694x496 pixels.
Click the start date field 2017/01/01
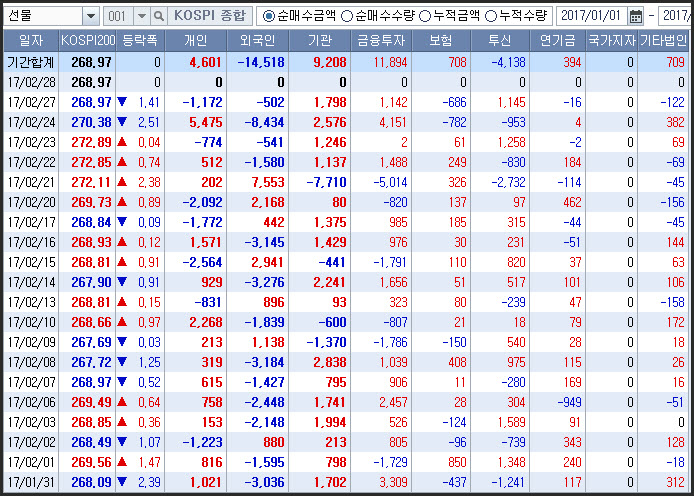(x=591, y=16)
